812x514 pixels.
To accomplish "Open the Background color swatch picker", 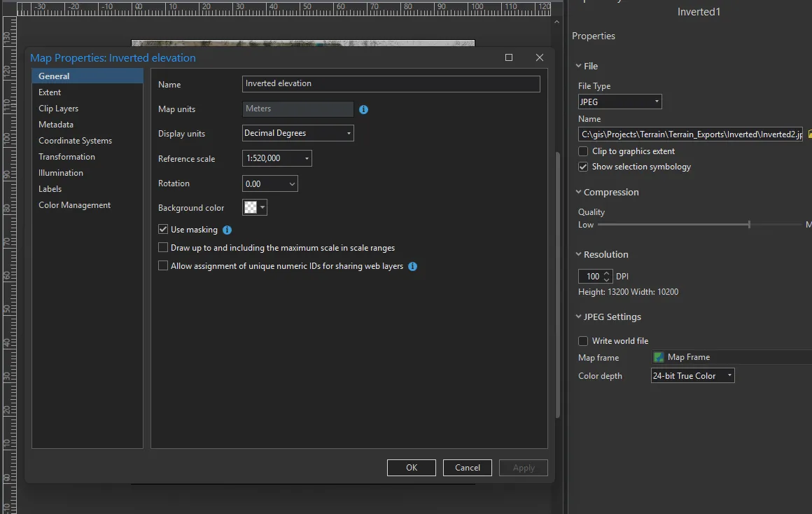I will point(255,208).
